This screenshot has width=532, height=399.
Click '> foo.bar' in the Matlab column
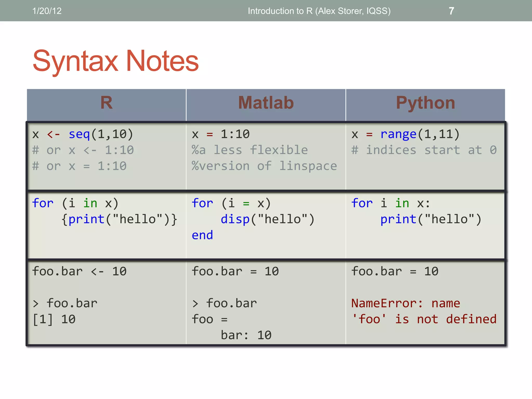[224, 303]
